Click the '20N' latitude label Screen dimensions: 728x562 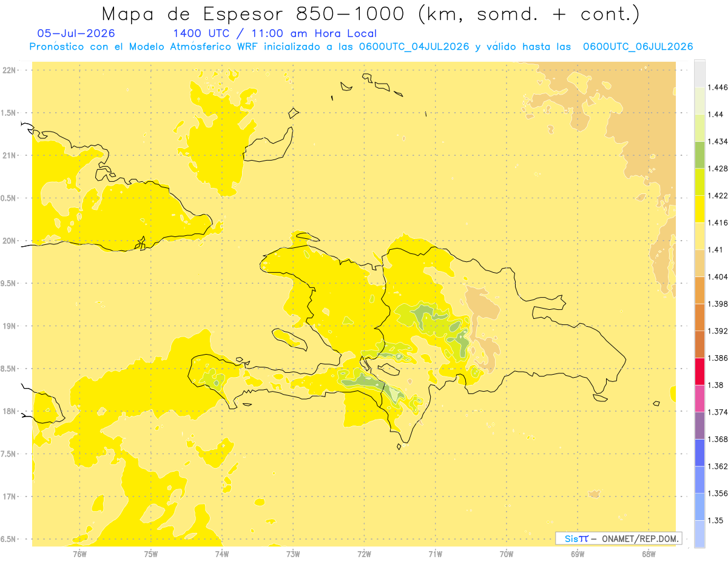click(10, 241)
